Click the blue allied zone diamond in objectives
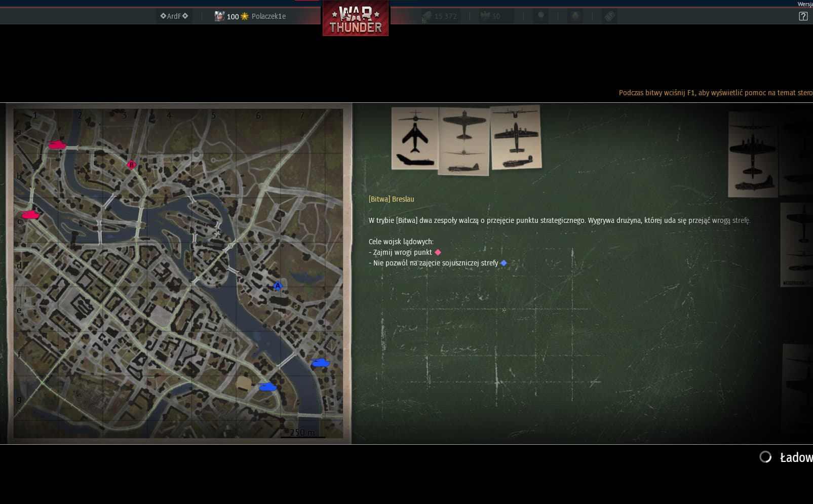Viewport: 813px width, 504px height. pyautogui.click(x=504, y=263)
